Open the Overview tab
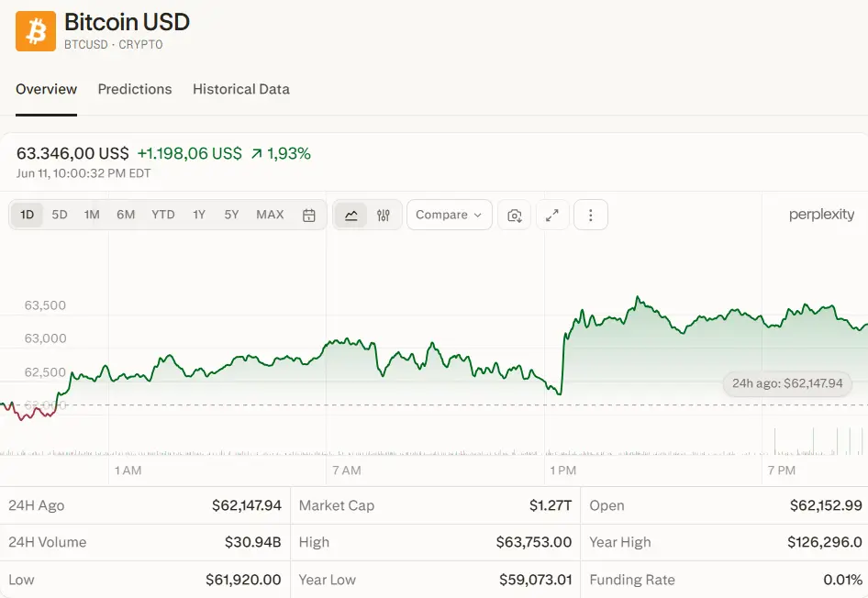 pyautogui.click(x=46, y=89)
